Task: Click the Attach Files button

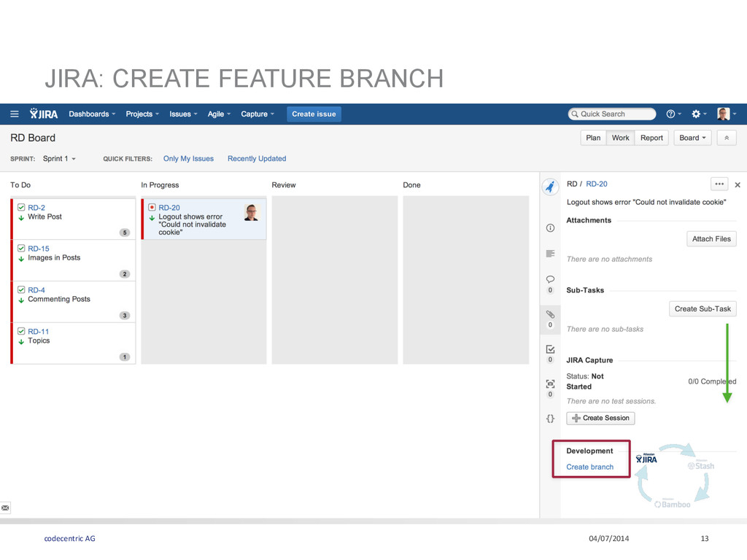Action: [711, 238]
